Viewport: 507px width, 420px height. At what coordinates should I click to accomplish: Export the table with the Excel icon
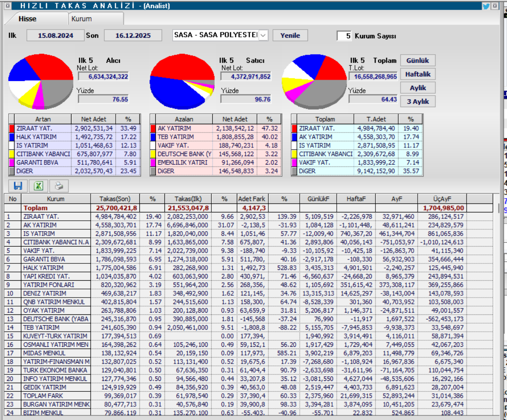pyautogui.click(x=38, y=186)
